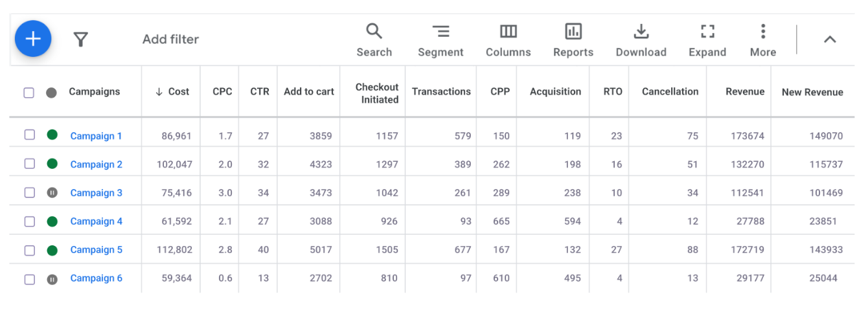The height and width of the screenshot is (323, 868).
Task: Download the campaign table
Action: 641,40
